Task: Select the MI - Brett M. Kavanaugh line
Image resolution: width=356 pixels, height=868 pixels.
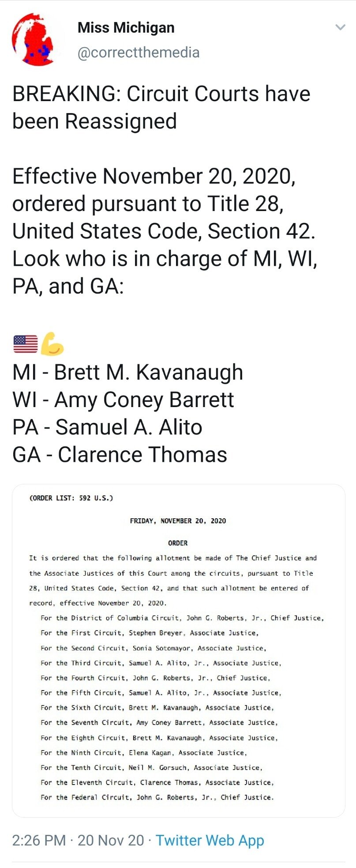Action: click(x=127, y=372)
